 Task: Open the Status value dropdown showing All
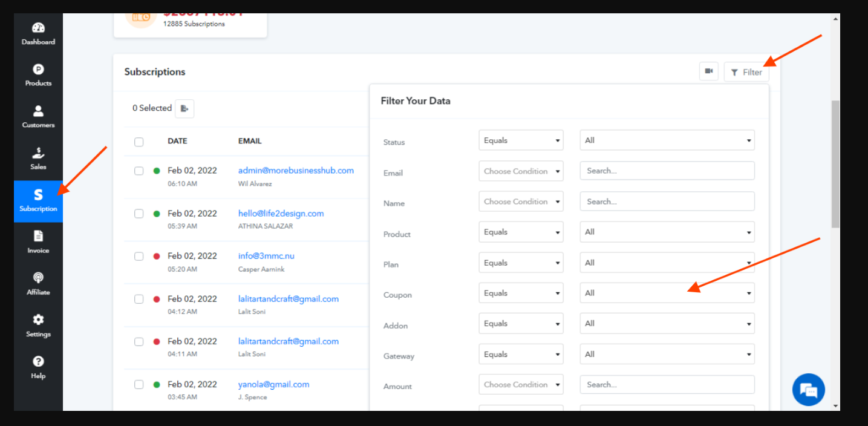point(667,140)
